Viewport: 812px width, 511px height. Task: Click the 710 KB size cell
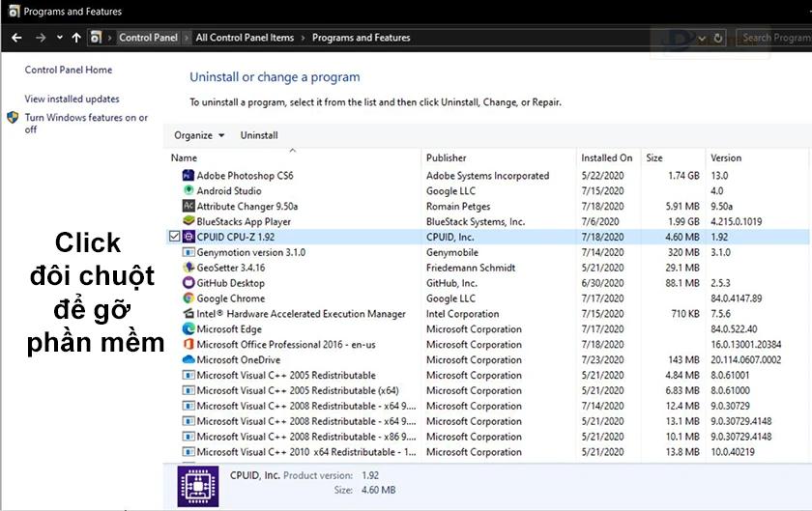(x=685, y=314)
